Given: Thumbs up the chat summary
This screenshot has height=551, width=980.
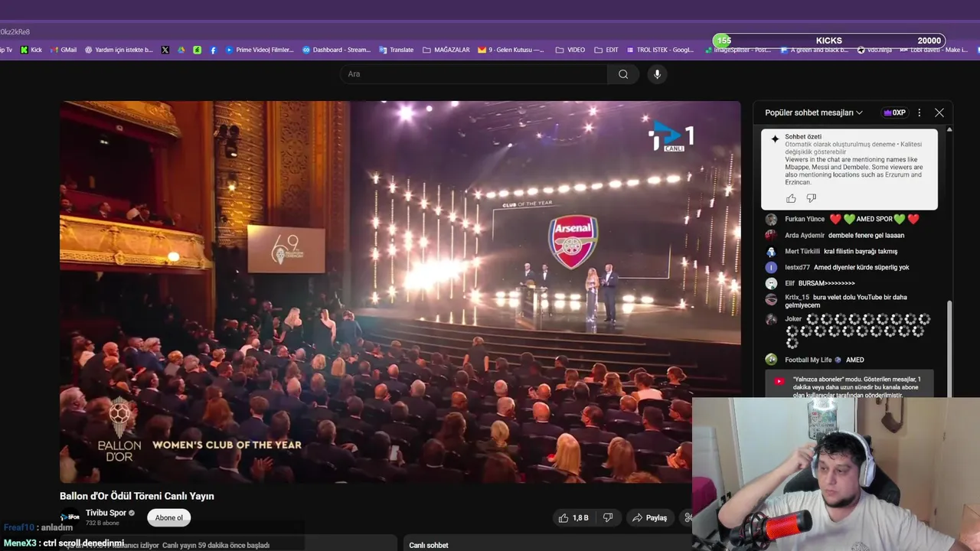Looking at the screenshot, I should [791, 198].
